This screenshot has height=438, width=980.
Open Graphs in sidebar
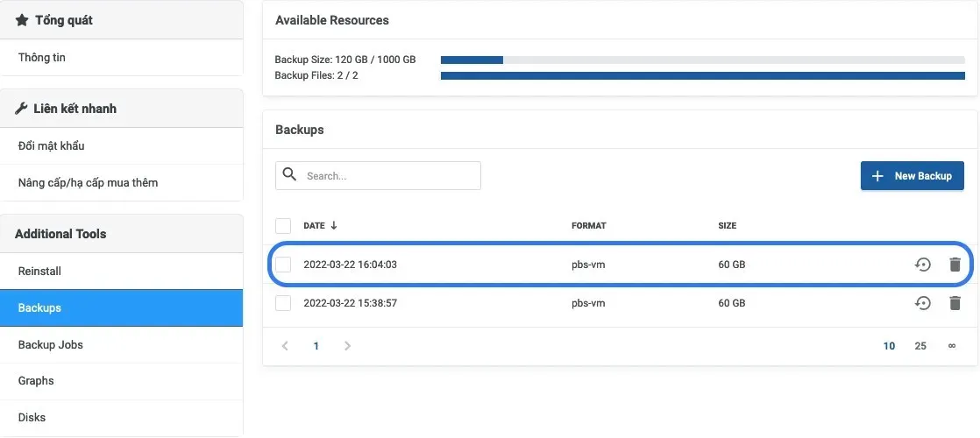click(x=121, y=381)
